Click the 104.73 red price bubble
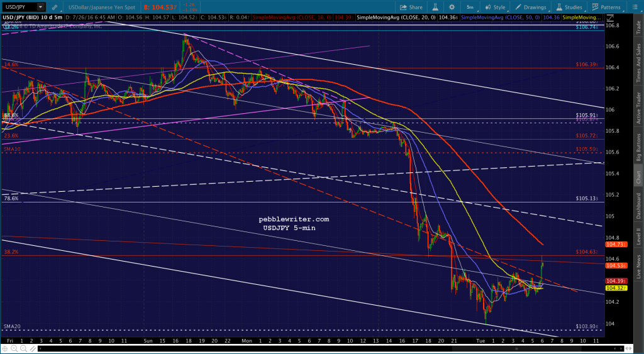The image size is (644, 354). click(616, 245)
